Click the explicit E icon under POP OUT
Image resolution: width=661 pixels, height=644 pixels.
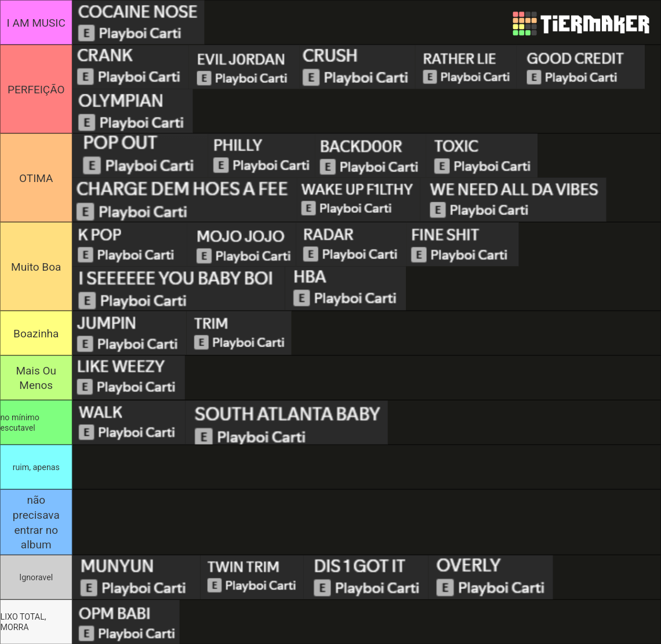point(92,165)
